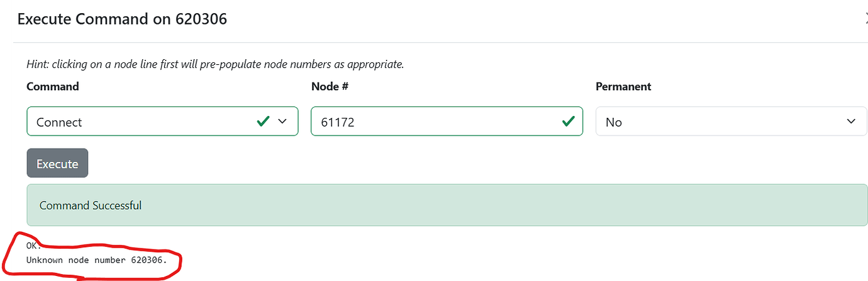Click the Command field label
Screen dimensions: 868x281
[x=53, y=86]
